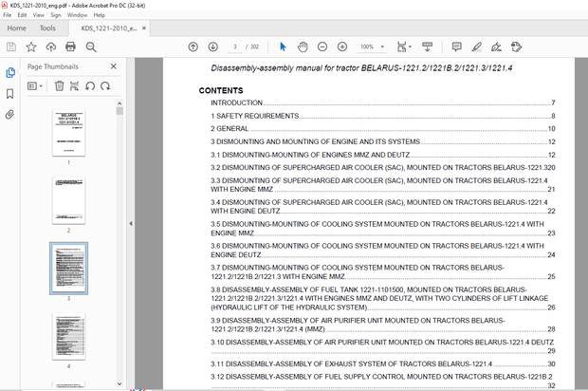The height and width of the screenshot is (391, 588).
Task: Click 3.11 EXHAUST SYSTEM contents entry
Action: click(x=383, y=364)
